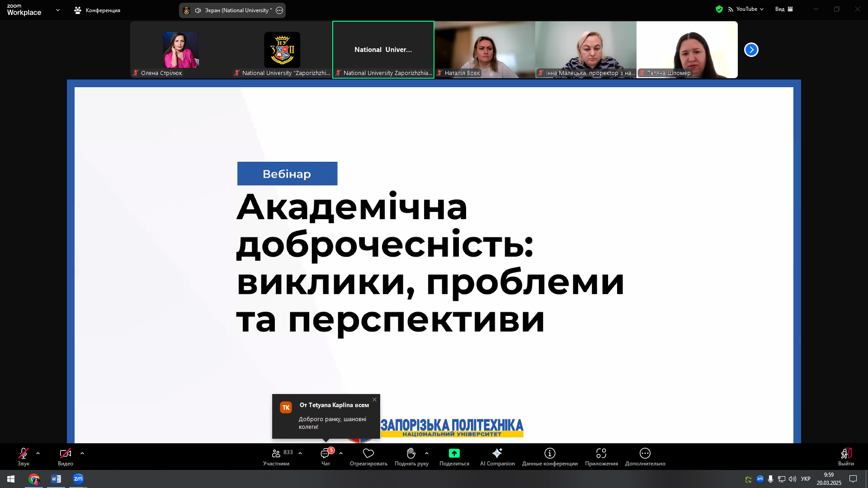Open the Chat panel

325,453
